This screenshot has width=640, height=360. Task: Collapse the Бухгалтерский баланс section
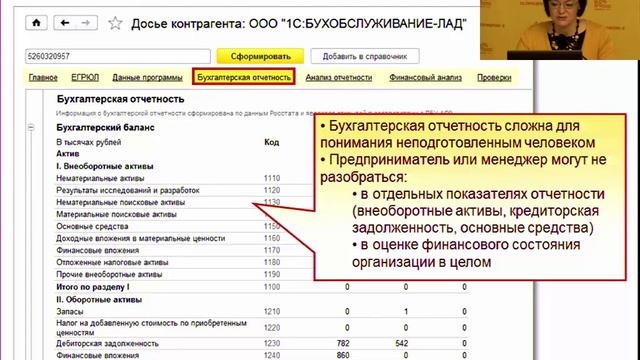tap(31, 127)
